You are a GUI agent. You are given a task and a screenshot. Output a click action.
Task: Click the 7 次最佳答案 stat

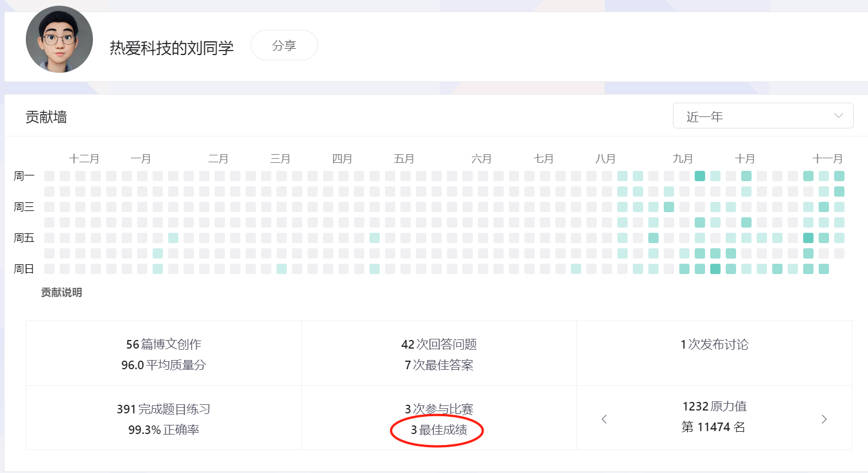tap(439, 365)
